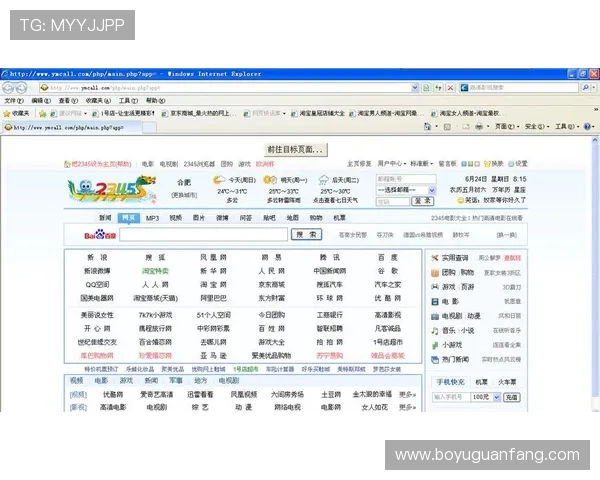Click the Baidu logo beside search field
The width and height of the screenshot is (600, 480).
click(x=100, y=235)
